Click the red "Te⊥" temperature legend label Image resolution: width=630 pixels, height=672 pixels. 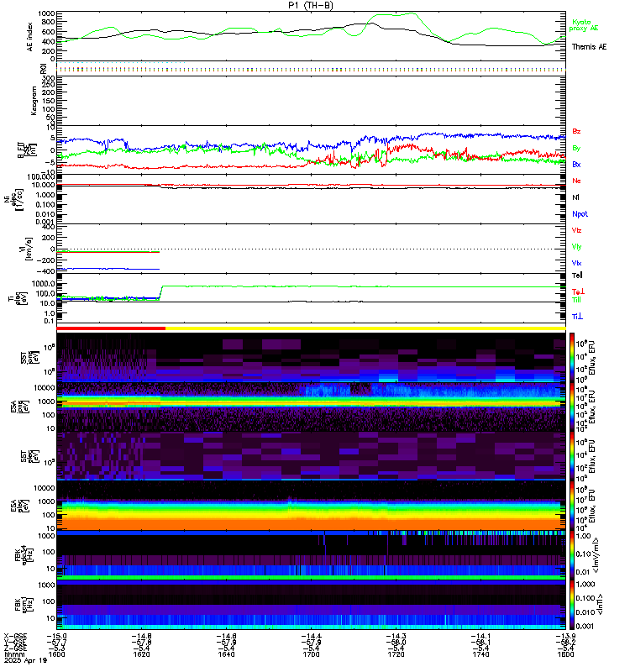[578, 291]
